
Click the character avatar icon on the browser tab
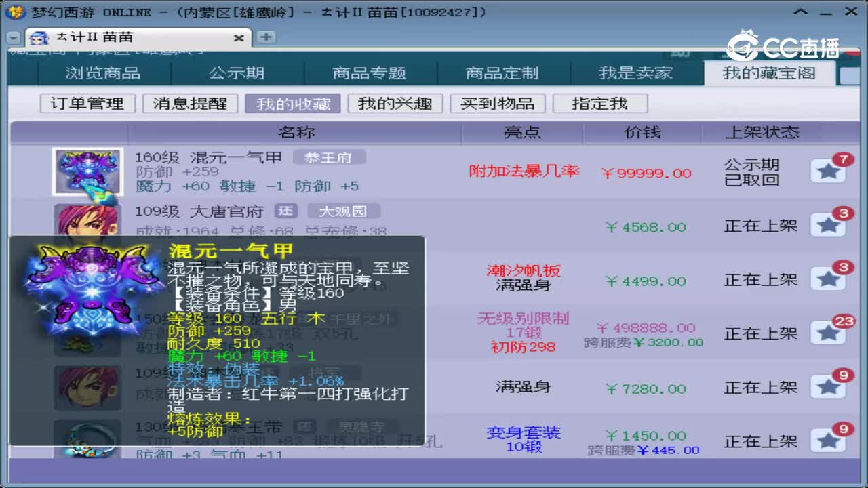pos(39,37)
